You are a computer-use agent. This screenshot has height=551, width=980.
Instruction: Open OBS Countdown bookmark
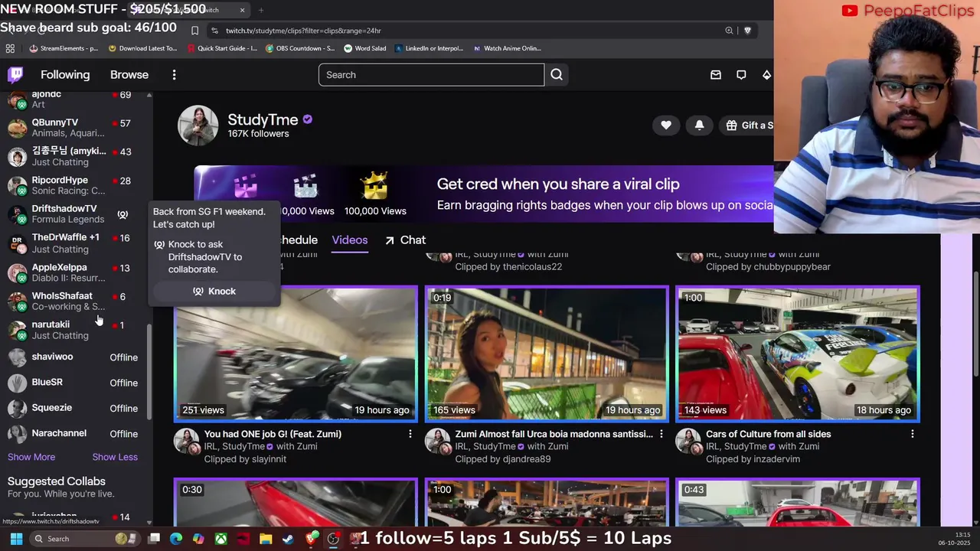click(300, 48)
